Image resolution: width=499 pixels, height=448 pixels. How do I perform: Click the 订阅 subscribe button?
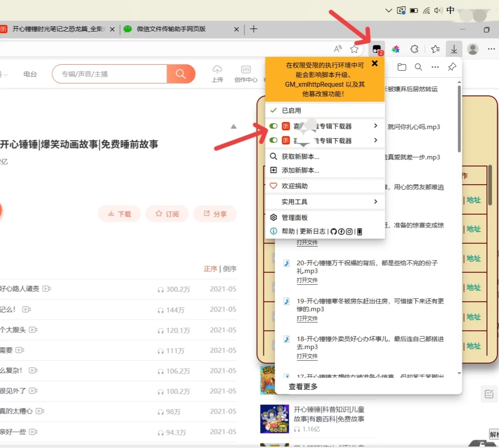coord(167,214)
